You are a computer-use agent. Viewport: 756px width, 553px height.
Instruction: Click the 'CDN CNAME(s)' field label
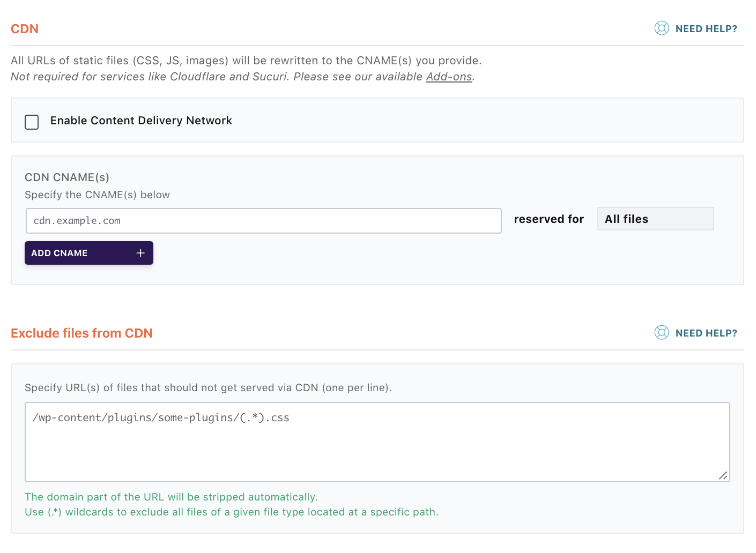(67, 177)
